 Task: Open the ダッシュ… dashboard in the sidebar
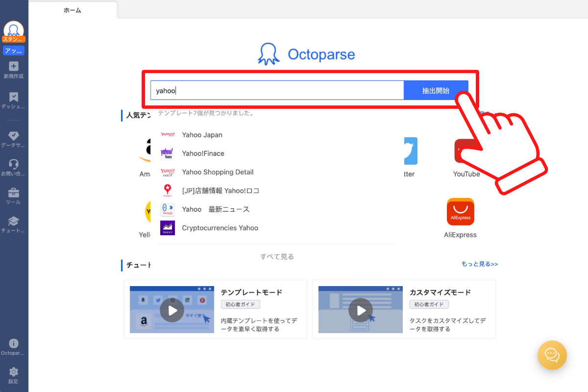[x=14, y=100]
